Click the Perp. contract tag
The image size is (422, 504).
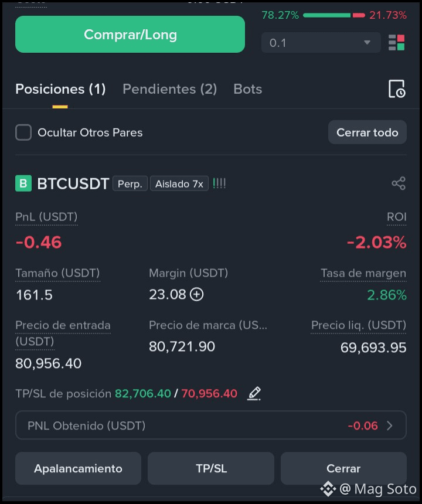(x=130, y=184)
